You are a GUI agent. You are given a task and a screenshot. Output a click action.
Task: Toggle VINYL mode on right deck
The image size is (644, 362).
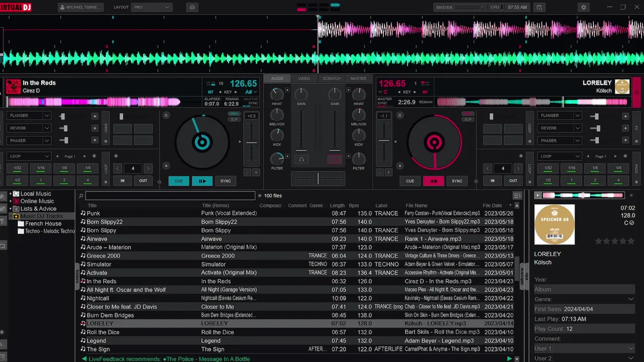click(468, 114)
